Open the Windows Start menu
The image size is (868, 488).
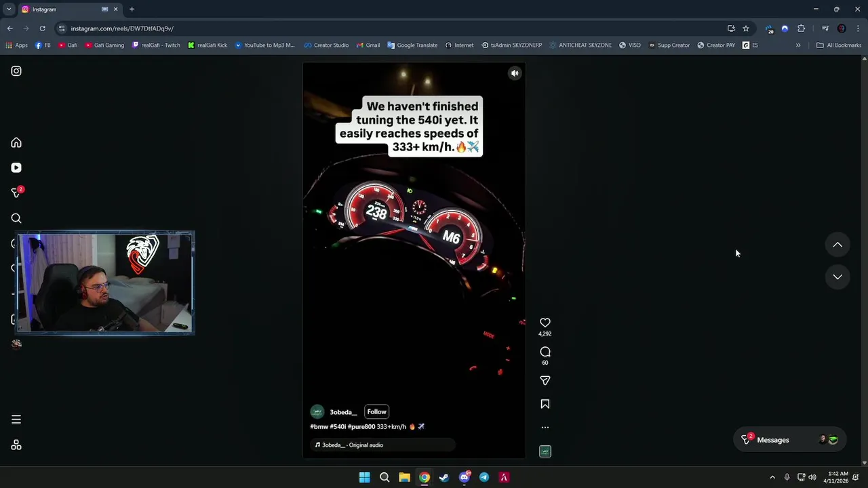364,477
